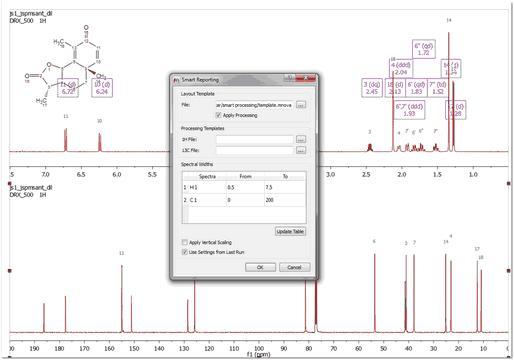514x360 pixels.
Task: Click the 13C File input field
Action: pyautogui.click(x=255, y=151)
